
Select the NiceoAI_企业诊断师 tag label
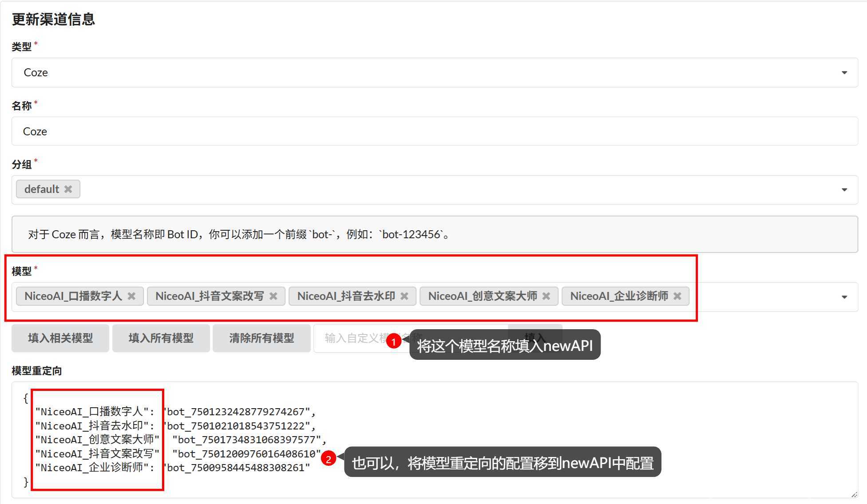tap(619, 296)
